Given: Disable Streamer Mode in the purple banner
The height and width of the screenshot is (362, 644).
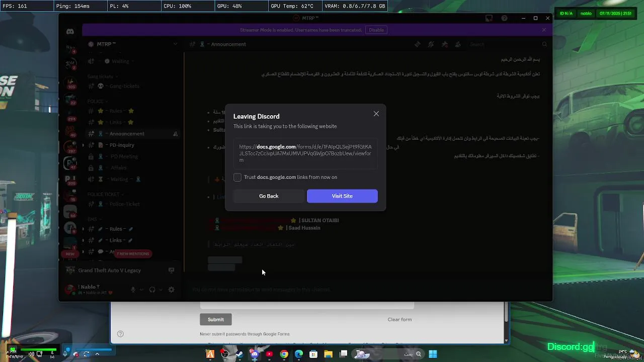Looking at the screenshot, I should [376, 30].
